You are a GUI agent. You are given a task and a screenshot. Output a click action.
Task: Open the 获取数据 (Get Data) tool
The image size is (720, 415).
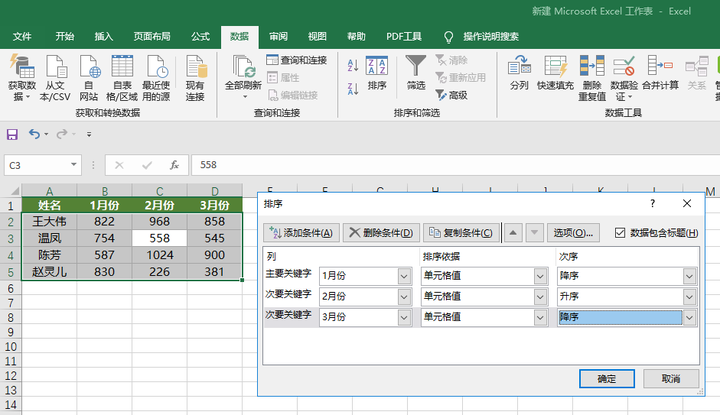click(22, 78)
